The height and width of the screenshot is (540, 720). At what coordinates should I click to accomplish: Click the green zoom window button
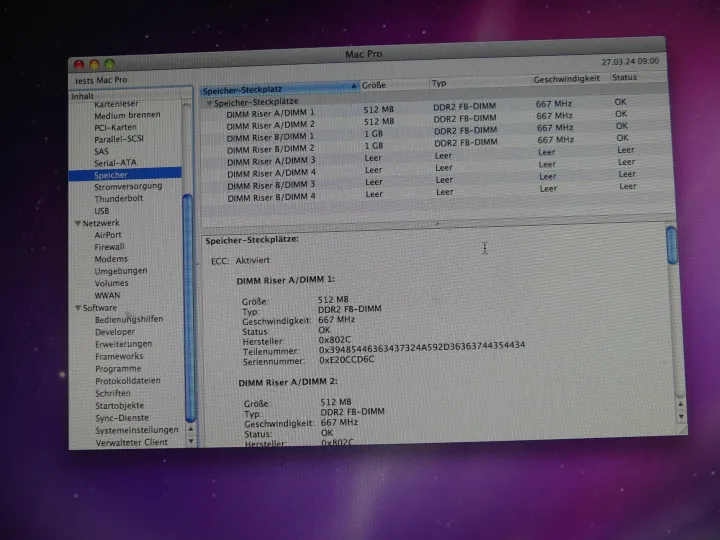109,64
